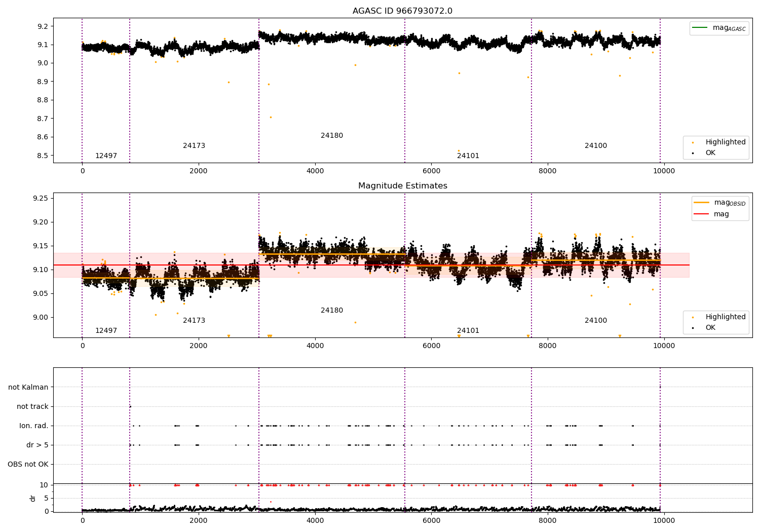760x532 pixels.
Task: Select the mag AGASC legend entry
Action: 729,28
